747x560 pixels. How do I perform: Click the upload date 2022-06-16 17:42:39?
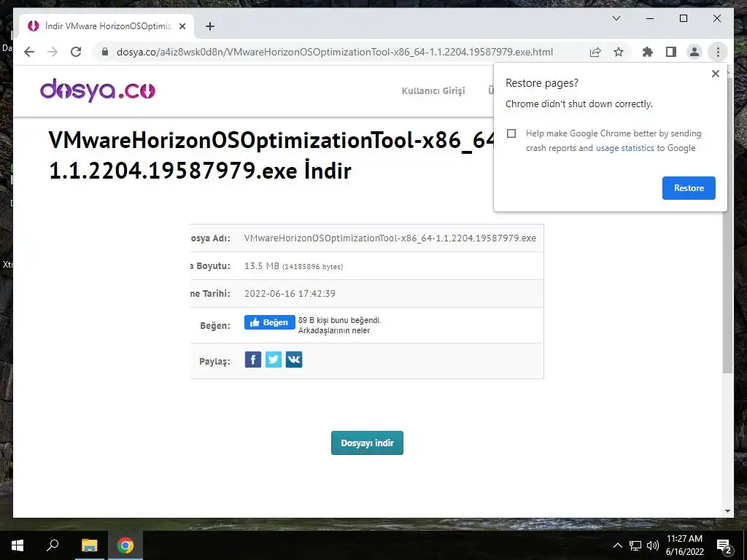[290, 293]
